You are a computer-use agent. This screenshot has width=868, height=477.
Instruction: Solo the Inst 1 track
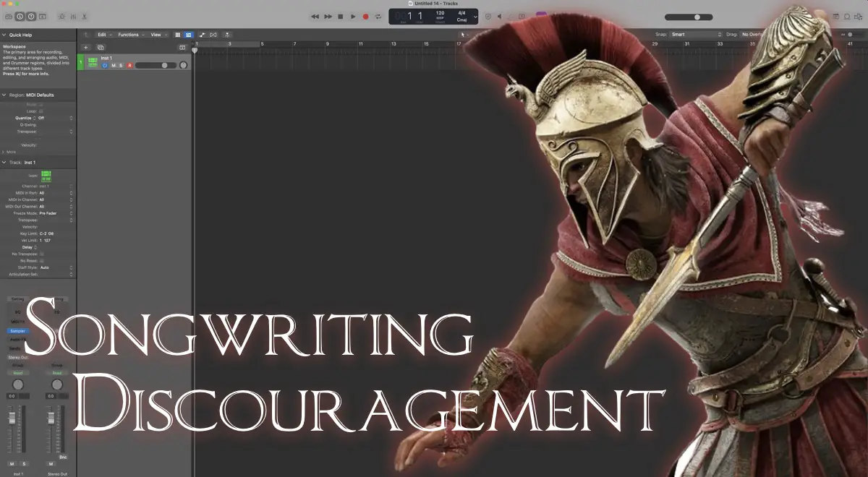pyautogui.click(x=121, y=66)
